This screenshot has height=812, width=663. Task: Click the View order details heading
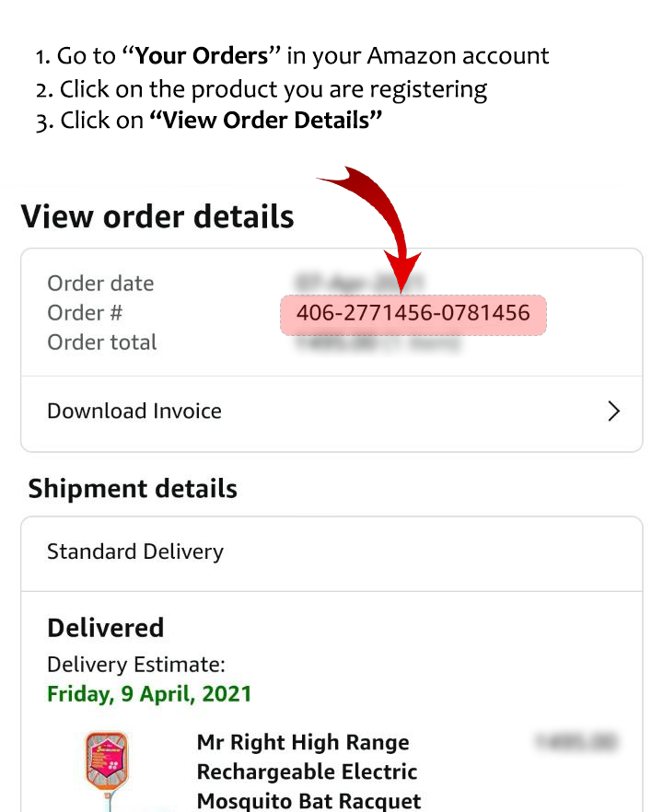157,216
